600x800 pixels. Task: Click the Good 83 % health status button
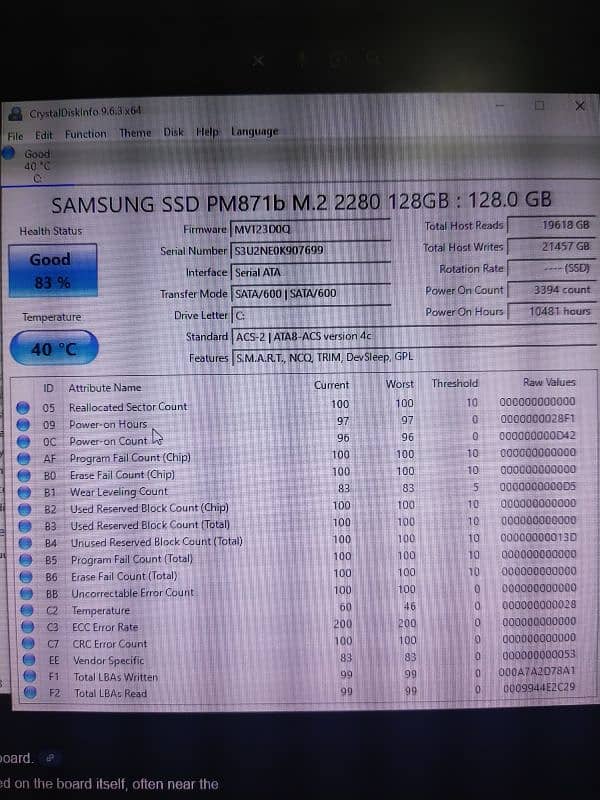53,270
